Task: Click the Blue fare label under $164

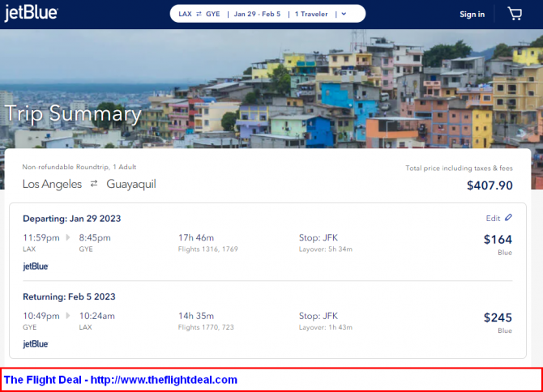Action: pos(505,253)
